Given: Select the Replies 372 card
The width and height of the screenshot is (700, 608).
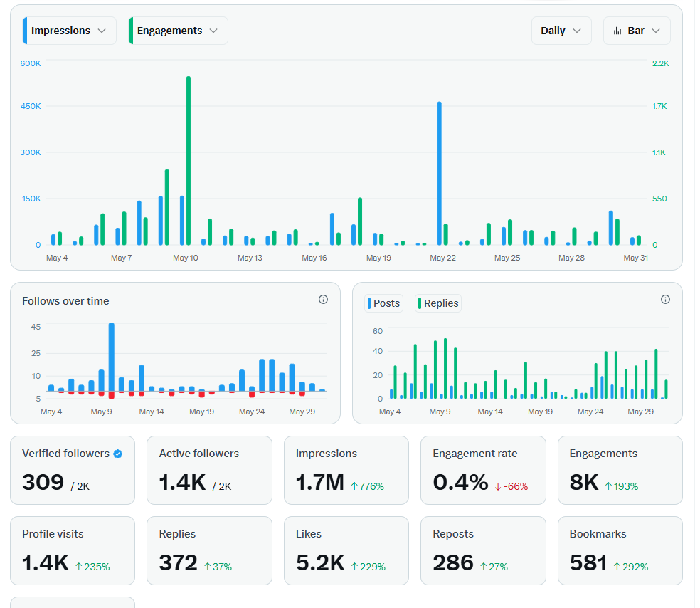Looking at the screenshot, I should [x=209, y=551].
